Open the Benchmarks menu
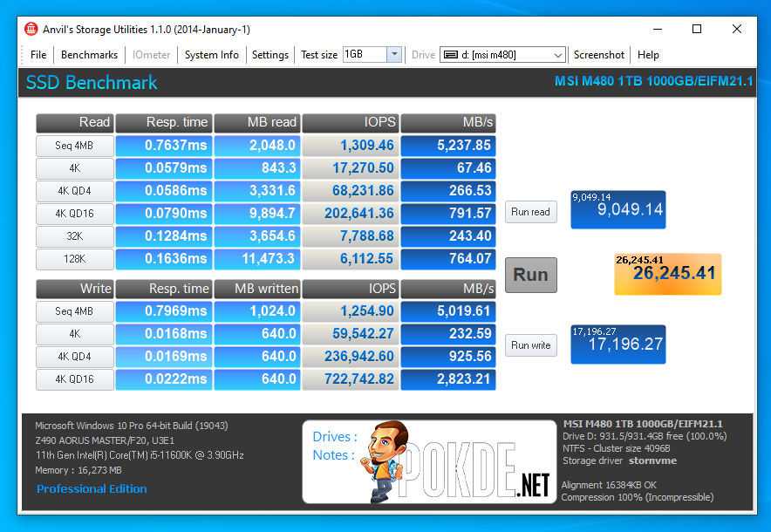 (89, 54)
